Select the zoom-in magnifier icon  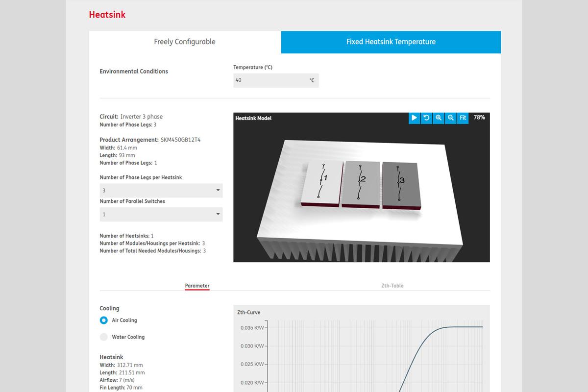click(x=439, y=118)
